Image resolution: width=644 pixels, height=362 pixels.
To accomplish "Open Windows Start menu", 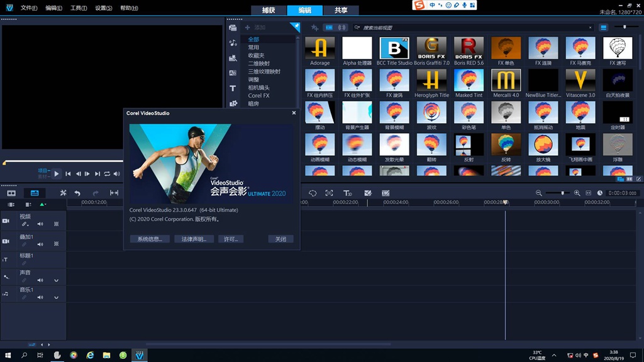I will point(8,355).
